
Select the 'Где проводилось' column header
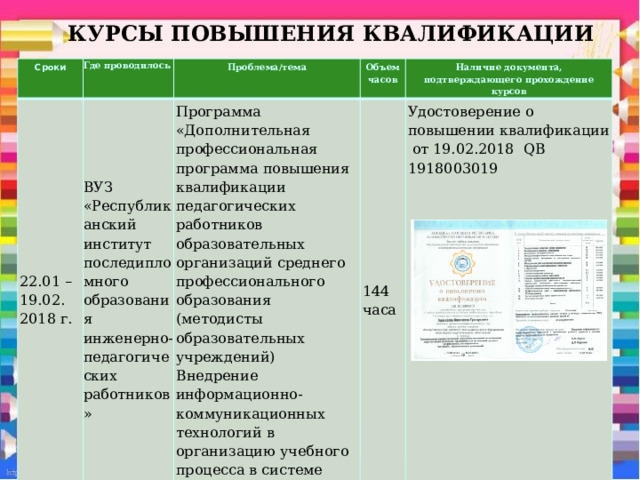pyautogui.click(x=128, y=78)
